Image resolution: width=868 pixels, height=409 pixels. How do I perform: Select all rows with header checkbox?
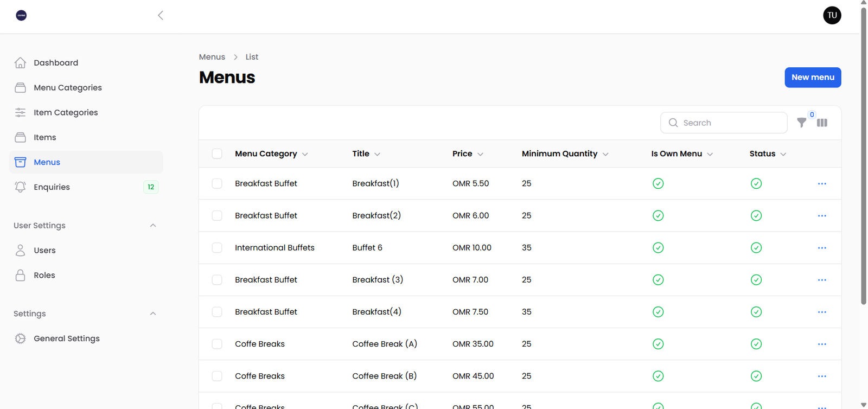(x=217, y=154)
